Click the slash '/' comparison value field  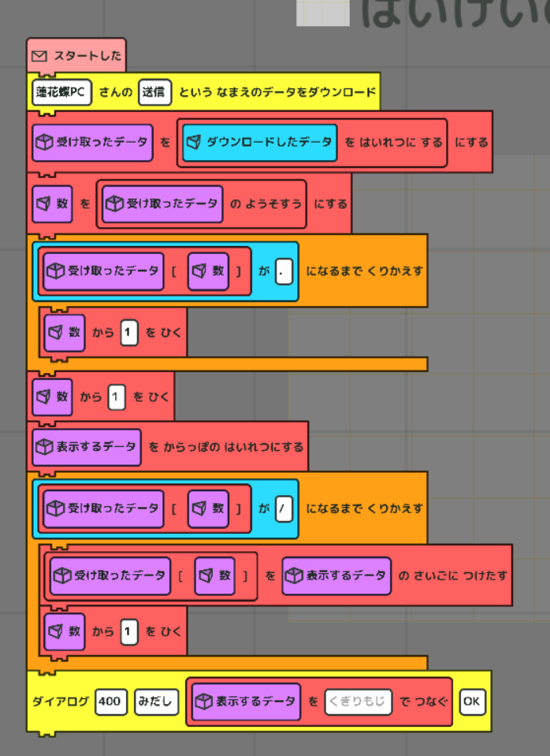[x=284, y=508]
